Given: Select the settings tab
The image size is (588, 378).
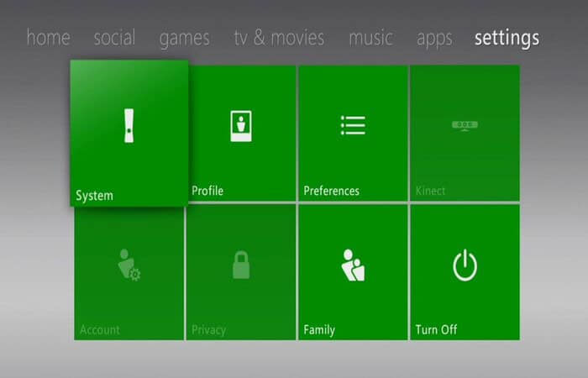Looking at the screenshot, I should 507,39.
